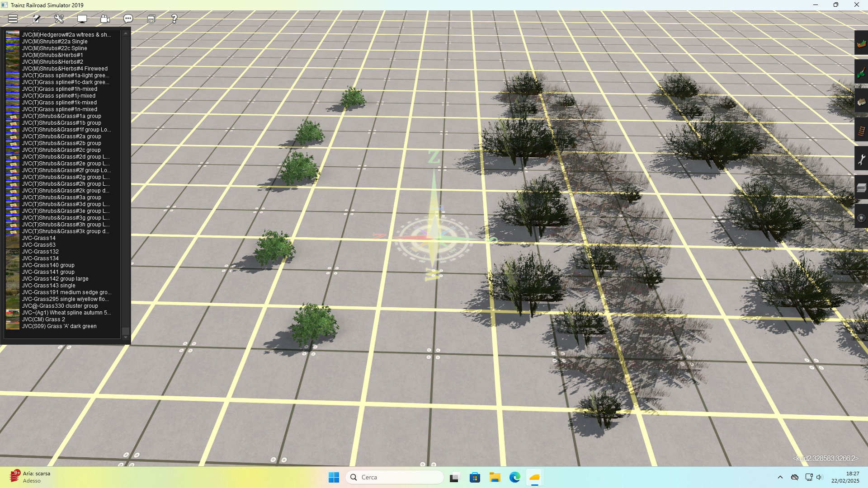Open the Paint brush tab on right sidebar
The image size is (868, 488).
click(861, 72)
